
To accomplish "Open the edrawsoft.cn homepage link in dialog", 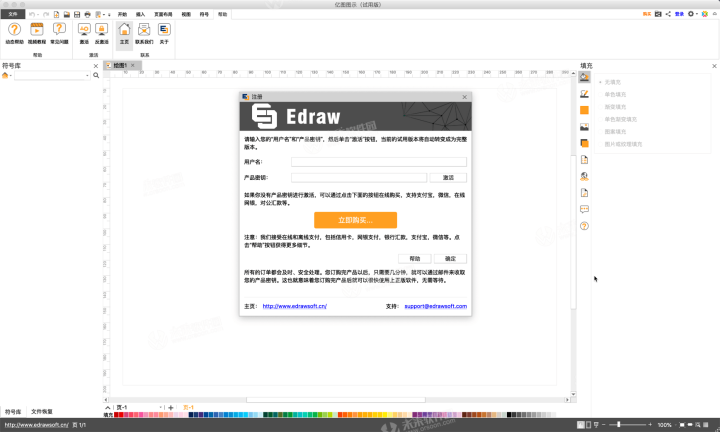I will 294,306.
